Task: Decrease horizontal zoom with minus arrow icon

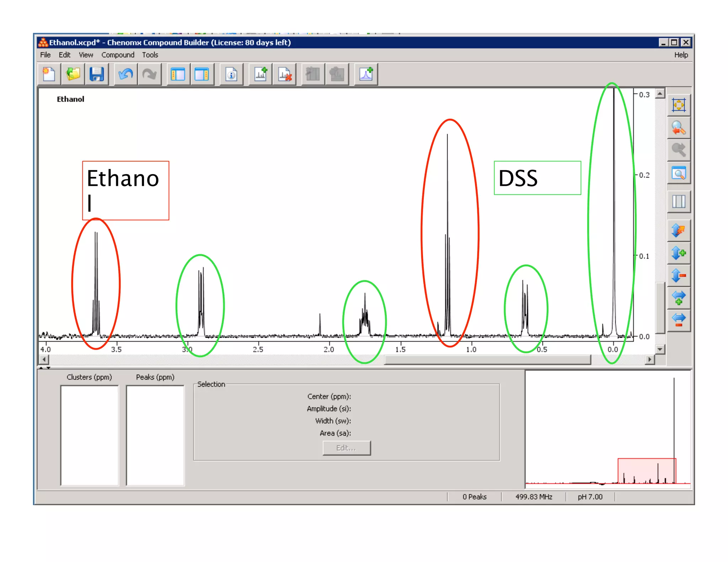Action: click(x=679, y=320)
